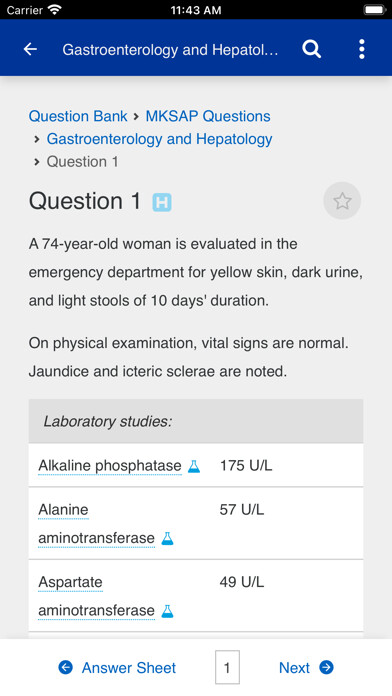Open the Question Bank breadcrumb link
Screen dimensions: 392x696
click(x=78, y=116)
